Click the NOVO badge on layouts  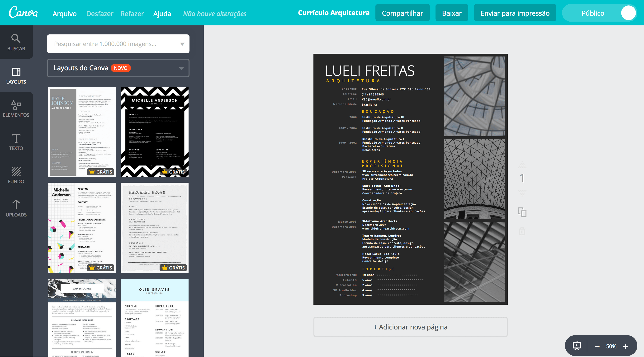120,68
